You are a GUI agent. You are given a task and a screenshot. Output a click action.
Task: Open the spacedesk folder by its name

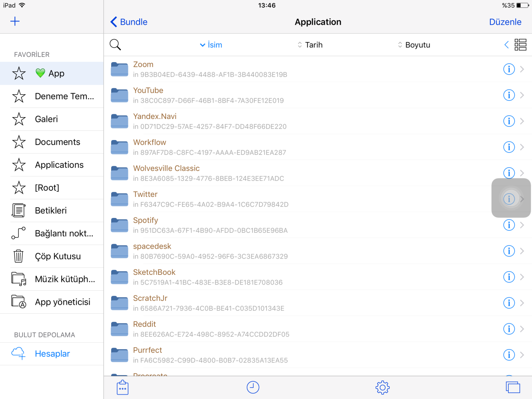coord(152,246)
